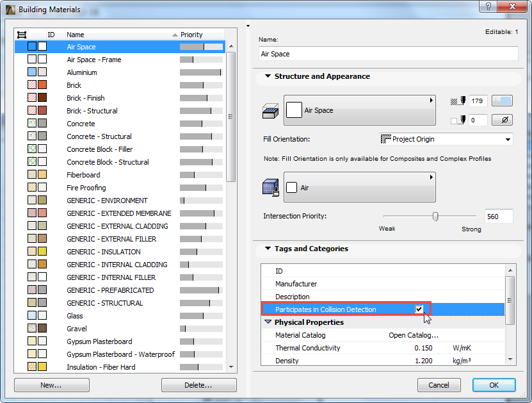This screenshot has height=403, width=532.
Task: Select the GENERIC - ENVIRONMENT material row
Action: point(120,201)
